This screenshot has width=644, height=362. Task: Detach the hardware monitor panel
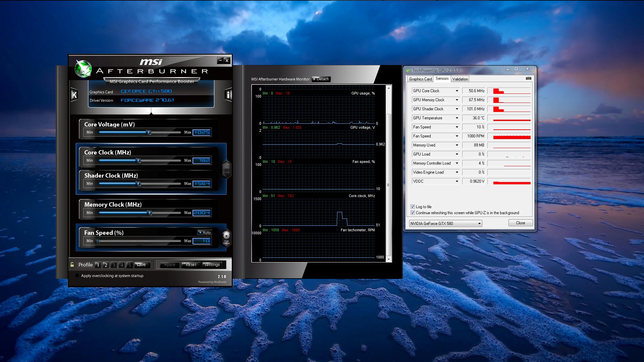[321, 79]
